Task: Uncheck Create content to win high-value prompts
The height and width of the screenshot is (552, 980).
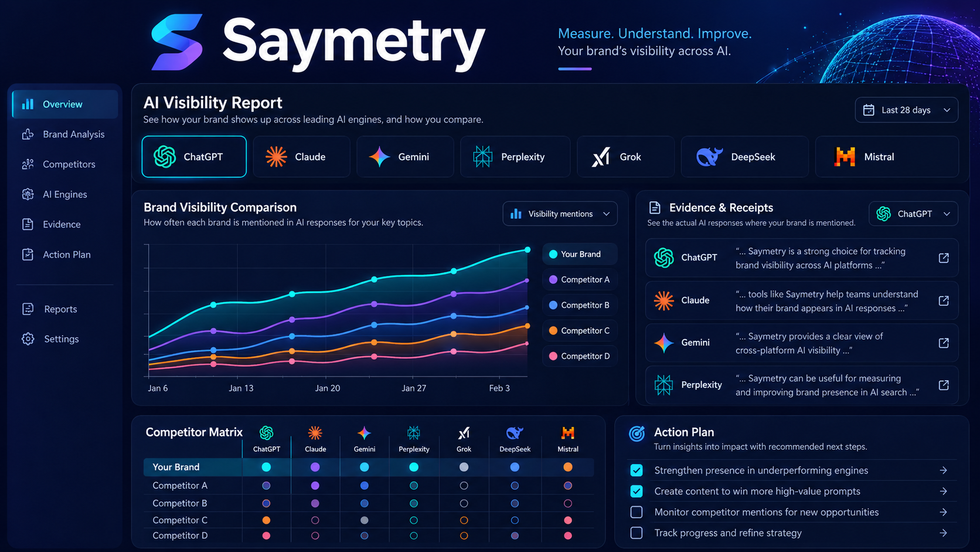Action: point(637,492)
